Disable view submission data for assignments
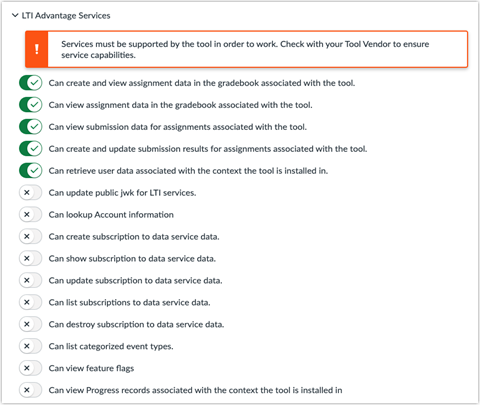Screen dimensions: 481x406 pyautogui.click(x=31, y=127)
